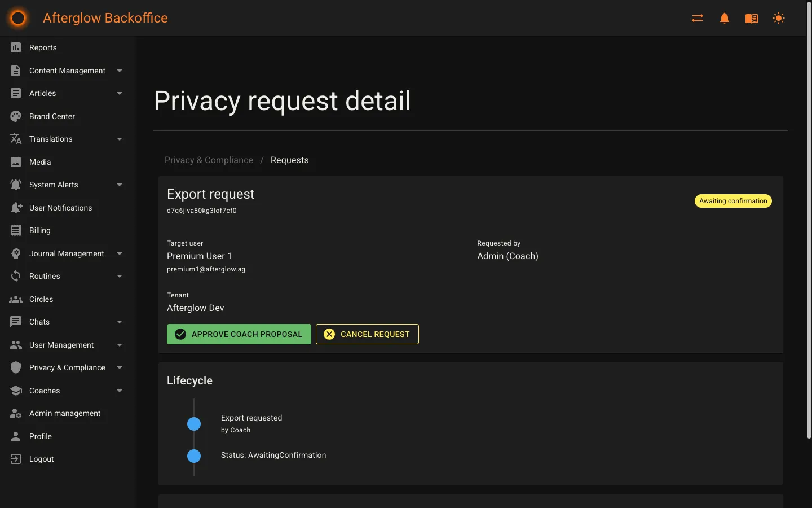
Task: Click request ID d7q6jiva80kg3lof7cf0
Action: point(202,211)
